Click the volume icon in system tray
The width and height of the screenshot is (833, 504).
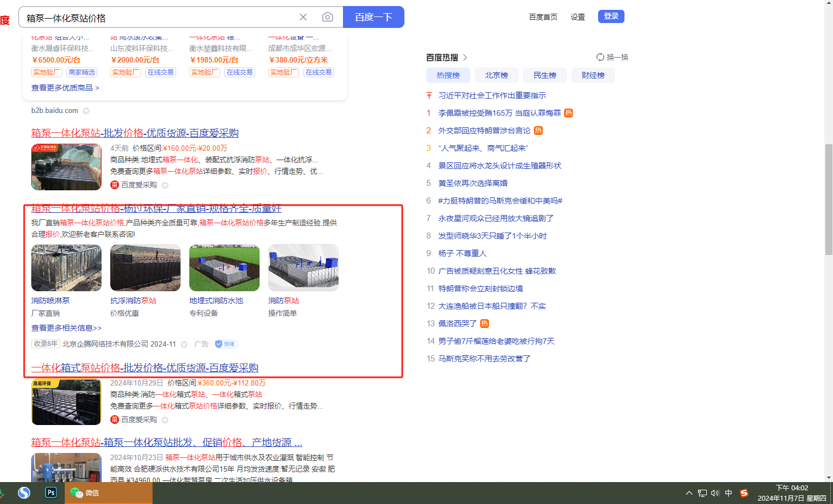[715, 493]
